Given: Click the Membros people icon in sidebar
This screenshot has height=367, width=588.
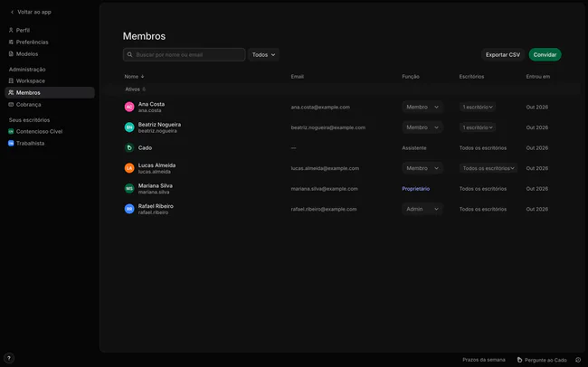Looking at the screenshot, I should (x=11, y=92).
